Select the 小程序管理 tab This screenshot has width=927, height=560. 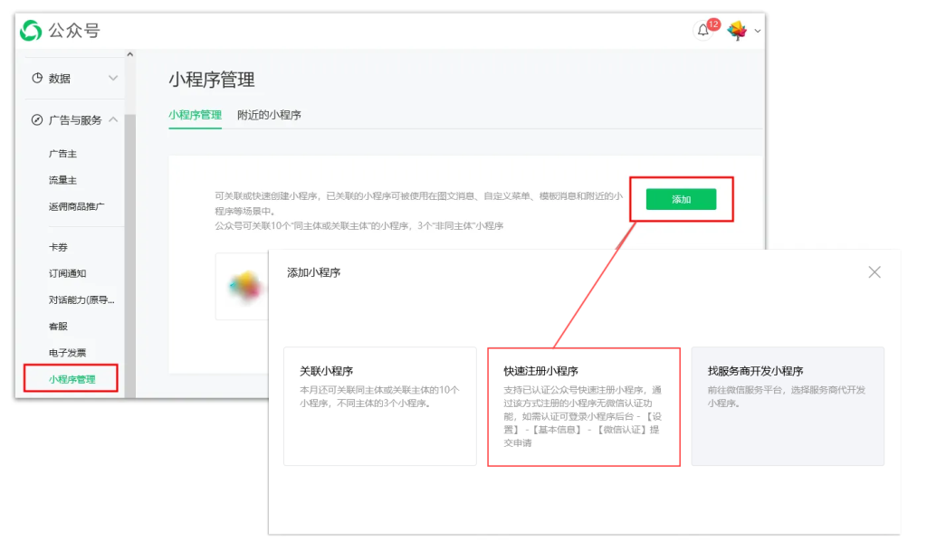click(195, 115)
